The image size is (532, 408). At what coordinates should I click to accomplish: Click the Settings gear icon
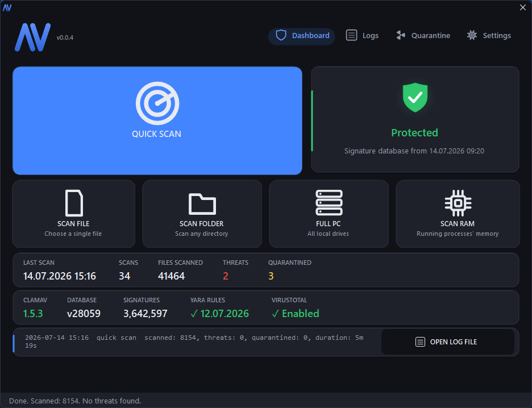[x=472, y=35]
